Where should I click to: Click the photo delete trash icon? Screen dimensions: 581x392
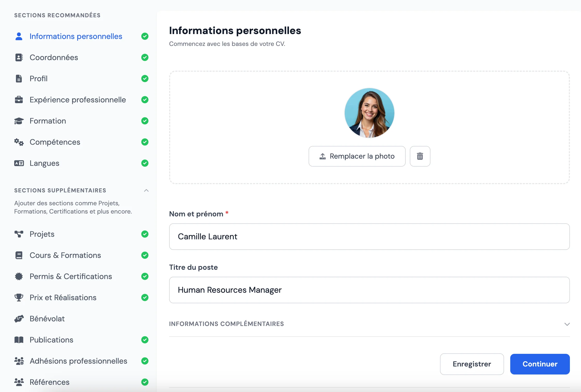pyautogui.click(x=420, y=156)
